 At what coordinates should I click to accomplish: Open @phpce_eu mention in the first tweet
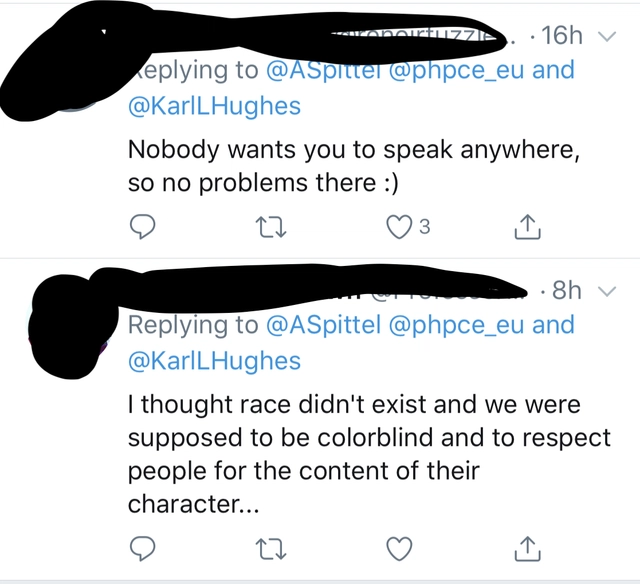tap(456, 70)
